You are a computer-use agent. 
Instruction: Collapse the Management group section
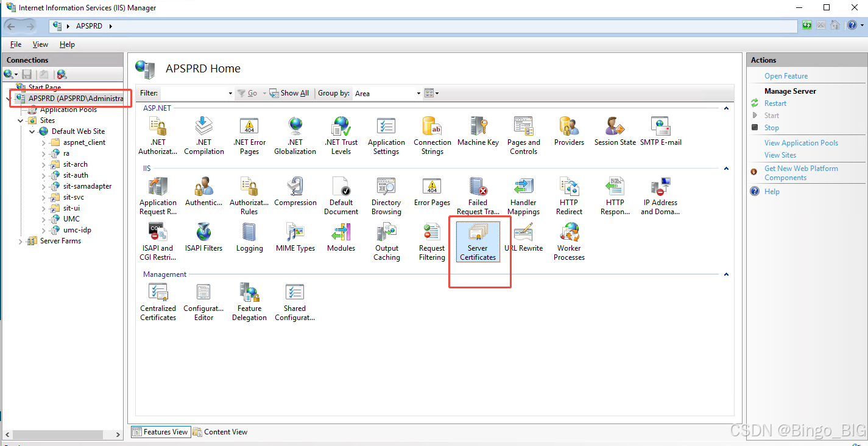coord(726,274)
